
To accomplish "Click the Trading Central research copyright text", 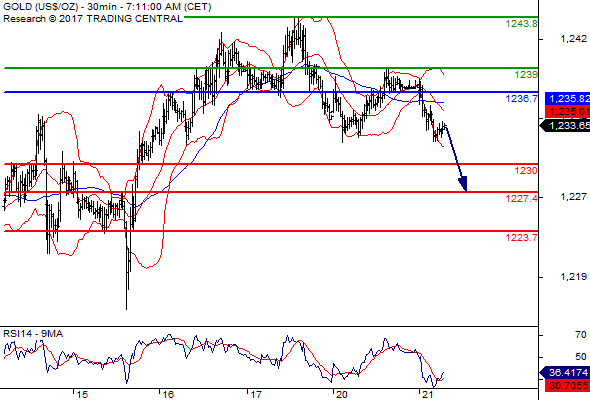I will (x=93, y=18).
